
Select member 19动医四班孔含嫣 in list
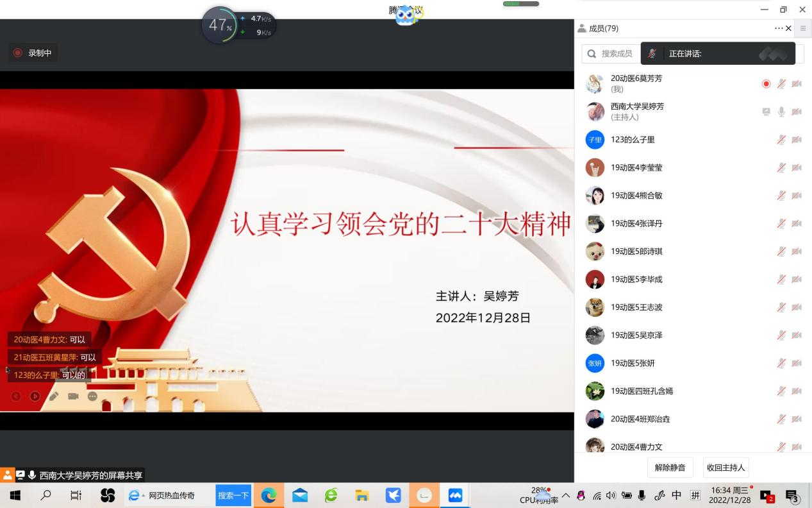click(642, 391)
